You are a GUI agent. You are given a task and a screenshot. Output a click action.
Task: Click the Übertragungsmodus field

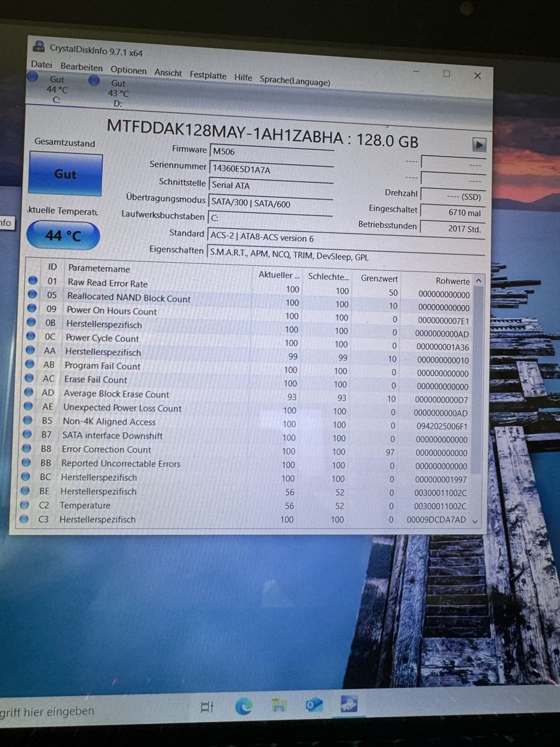click(x=271, y=204)
